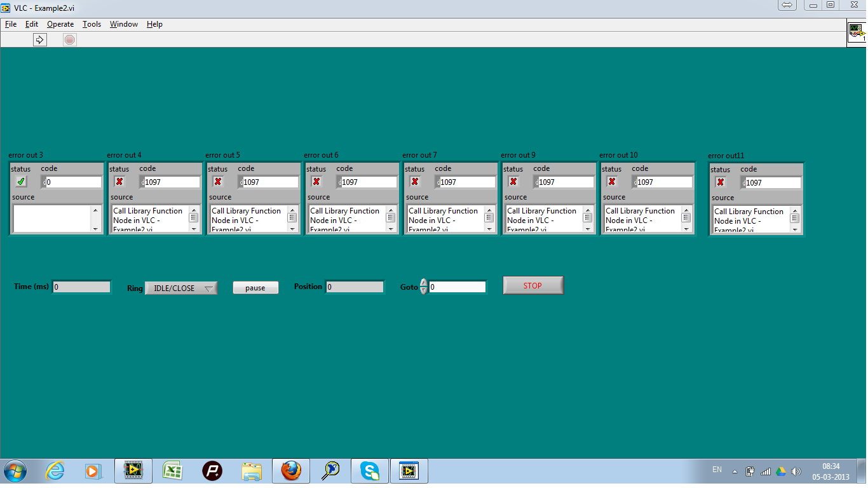The height and width of the screenshot is (488, 868).
Task: Open Internet Explorer from taskbar
Action: [x=55, y=471]
